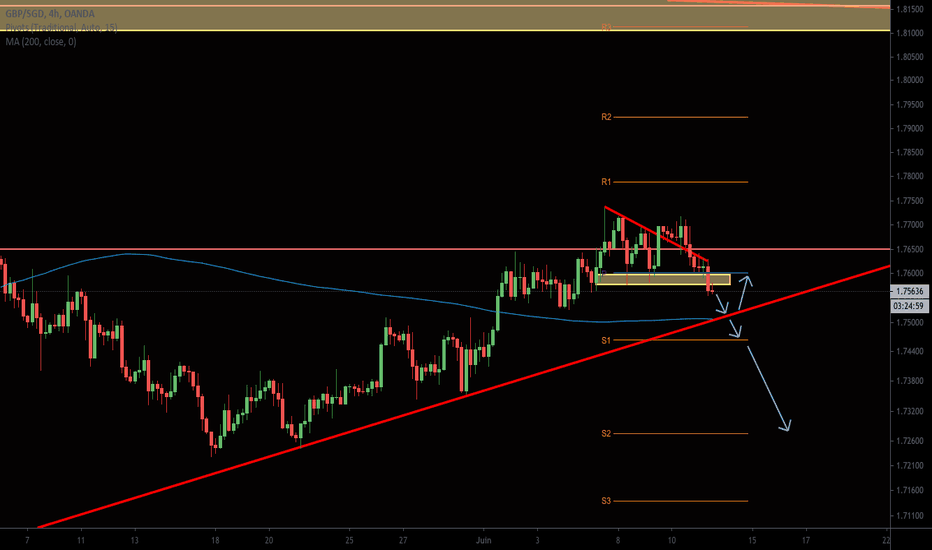The image size is (932, 550).
Task: Click 1.80000 on the price axis
Action: 909,80
